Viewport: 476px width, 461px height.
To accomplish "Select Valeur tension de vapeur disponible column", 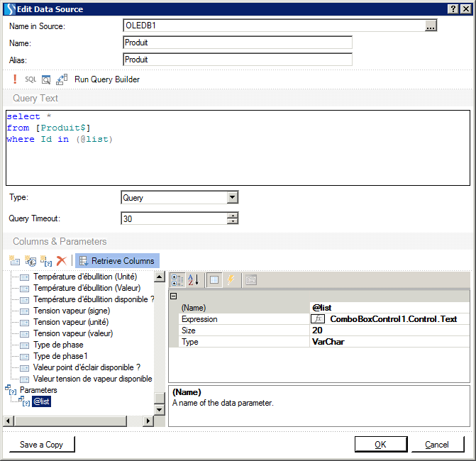I will click(x=93, y=379).
